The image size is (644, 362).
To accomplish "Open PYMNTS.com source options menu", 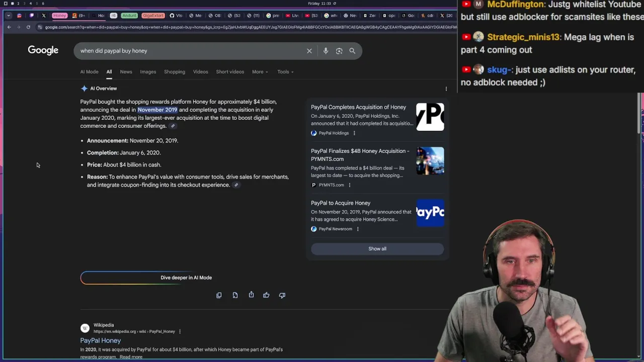I will (x=349, y=185).
